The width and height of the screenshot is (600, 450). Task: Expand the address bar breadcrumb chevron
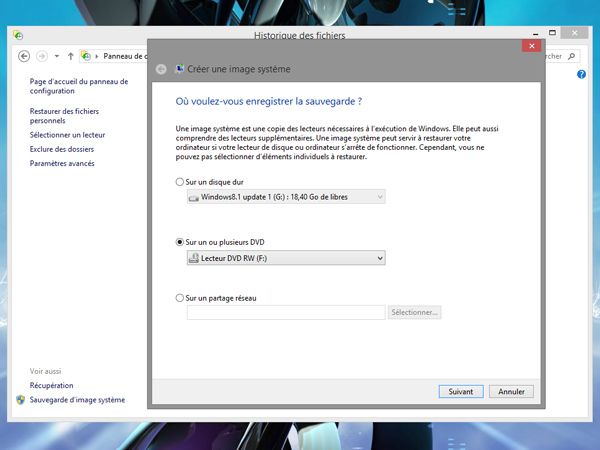[97, 56]
